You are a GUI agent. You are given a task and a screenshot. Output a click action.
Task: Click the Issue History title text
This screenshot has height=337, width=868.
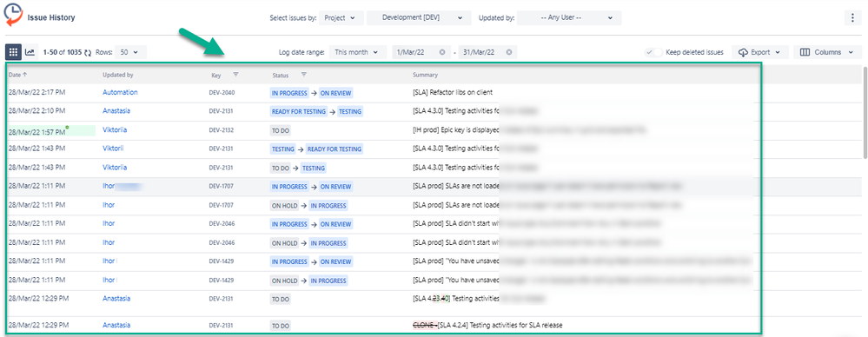click(x=51, y=17)
